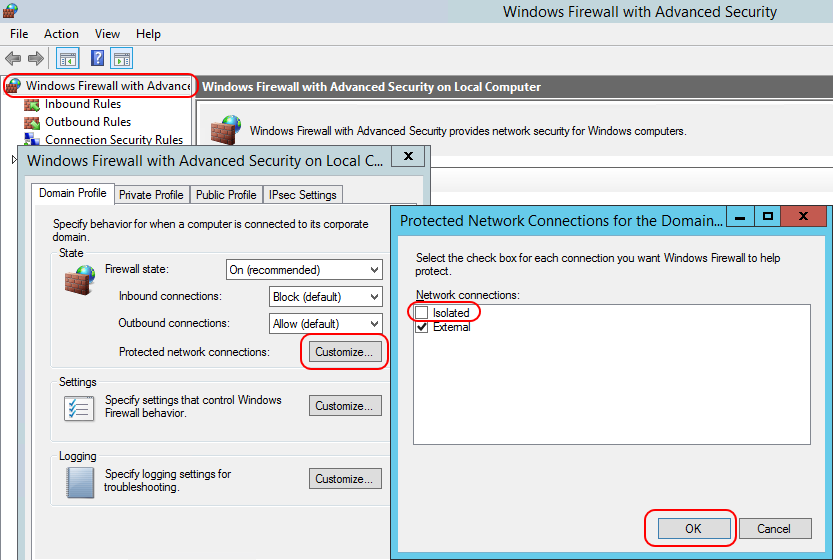Viewport: 833px width, 560px height.
Task: Click the checklist icon in Settings section
Action: pos(79,409)
